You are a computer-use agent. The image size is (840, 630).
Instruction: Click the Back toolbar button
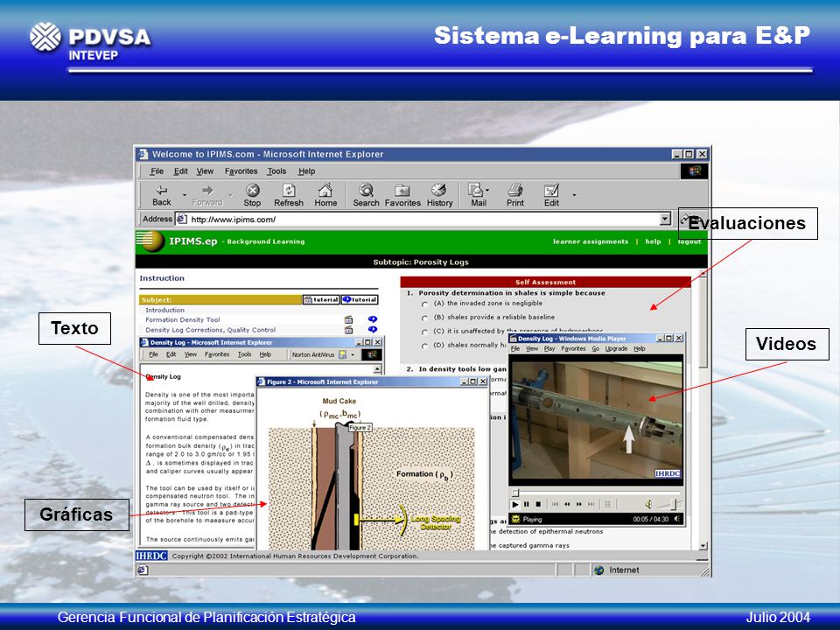(x=161, y=195)
